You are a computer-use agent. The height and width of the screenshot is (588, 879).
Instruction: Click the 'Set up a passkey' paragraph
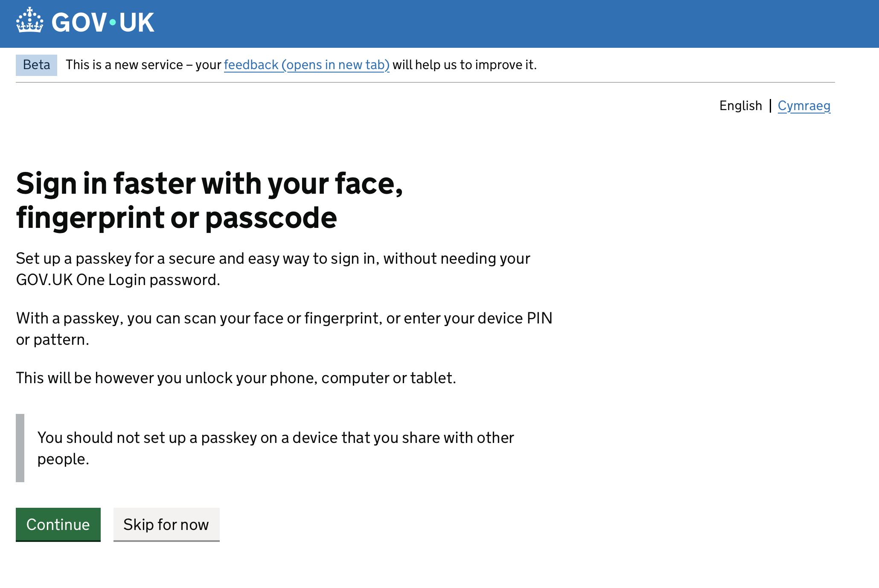coord(273,269)
